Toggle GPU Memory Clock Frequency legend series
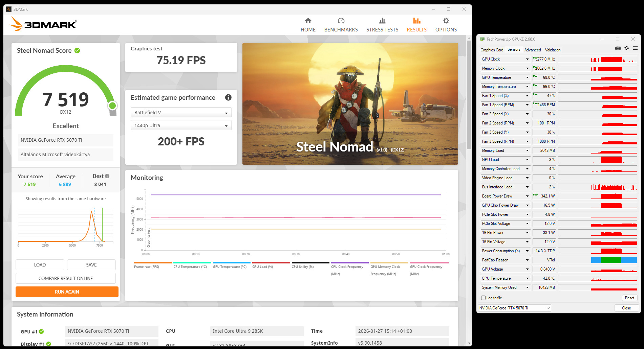 389,269
